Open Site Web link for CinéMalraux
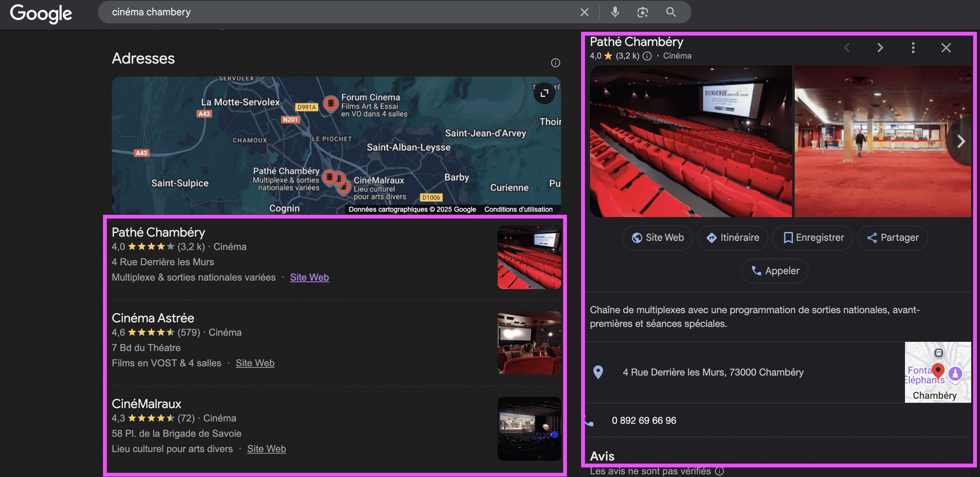980x477 pixels. pyautogui.click(x=266, y=449)
